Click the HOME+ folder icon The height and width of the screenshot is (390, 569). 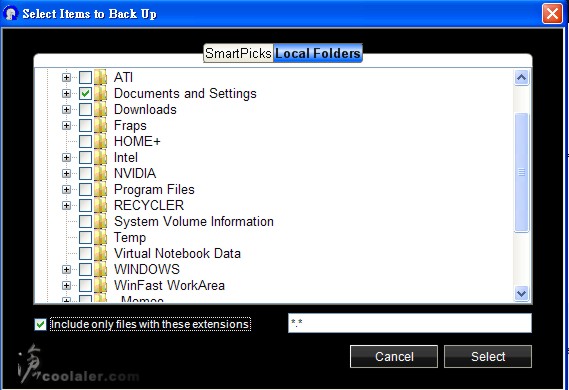[x=101, y=141]
